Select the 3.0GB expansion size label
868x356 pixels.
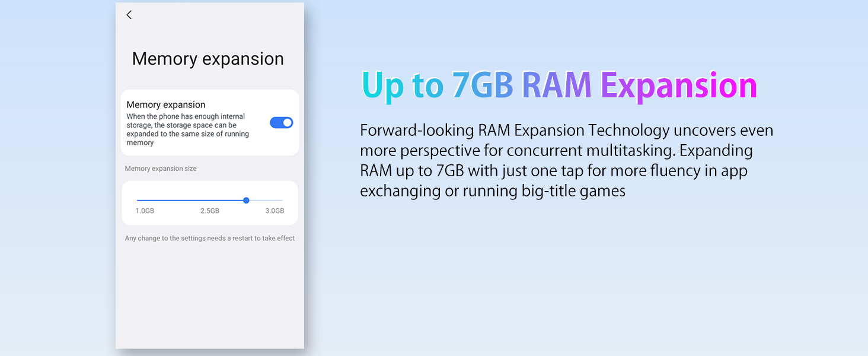pyautogui.click(x=275, y=211)
